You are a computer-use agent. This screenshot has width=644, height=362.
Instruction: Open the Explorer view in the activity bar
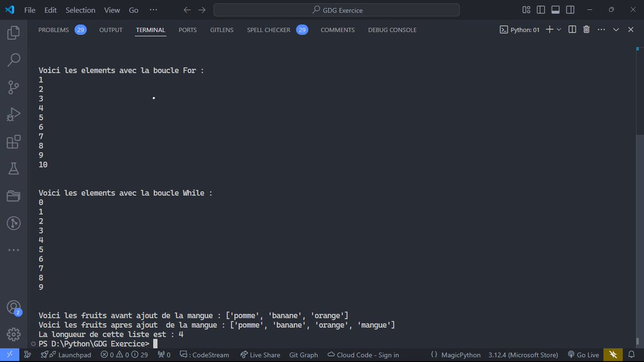(13, 33)
